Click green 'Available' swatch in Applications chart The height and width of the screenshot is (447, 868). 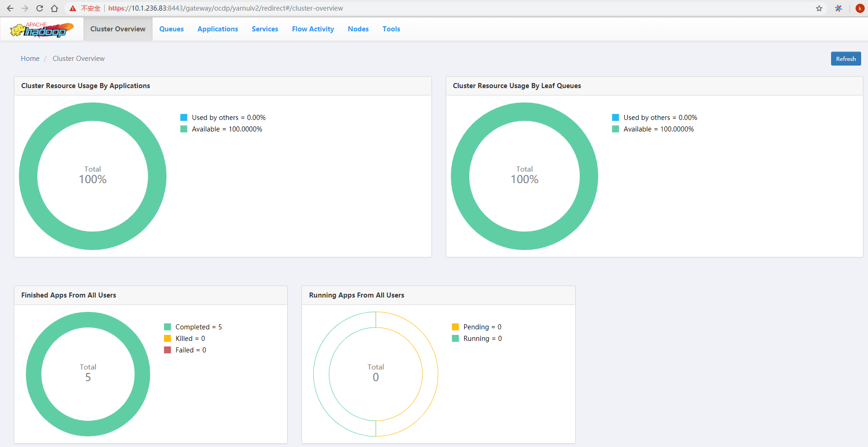[x=183, y=129]
